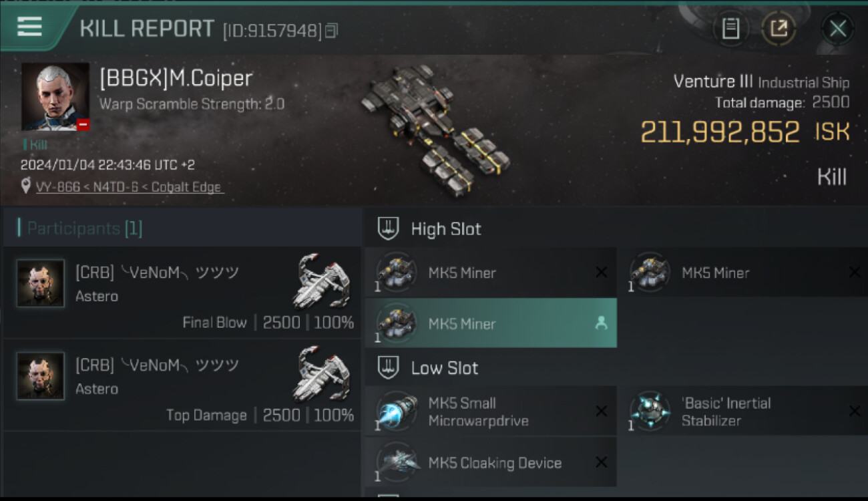Image resolution: width=868 pixels, height=501 pixels.
Task: Copy the kill report ID icon
Action: (331, 31)
